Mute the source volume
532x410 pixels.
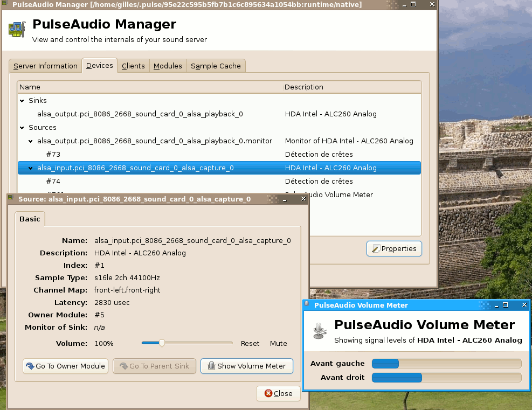tap(279, 344)
